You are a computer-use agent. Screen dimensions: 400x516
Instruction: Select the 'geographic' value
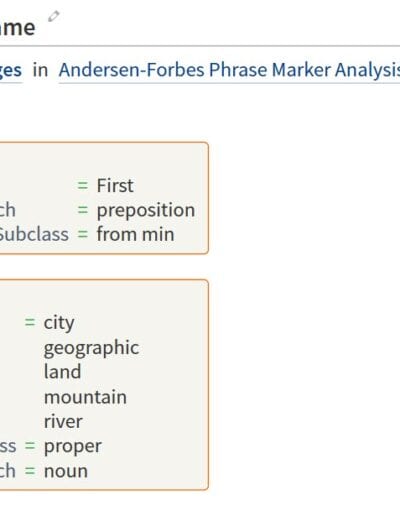click(91, 348)
